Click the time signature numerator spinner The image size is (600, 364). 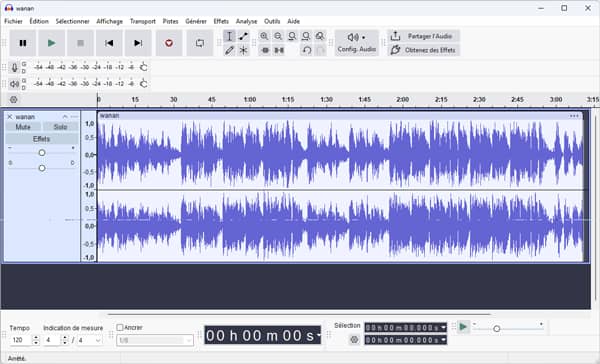point(65,340)
